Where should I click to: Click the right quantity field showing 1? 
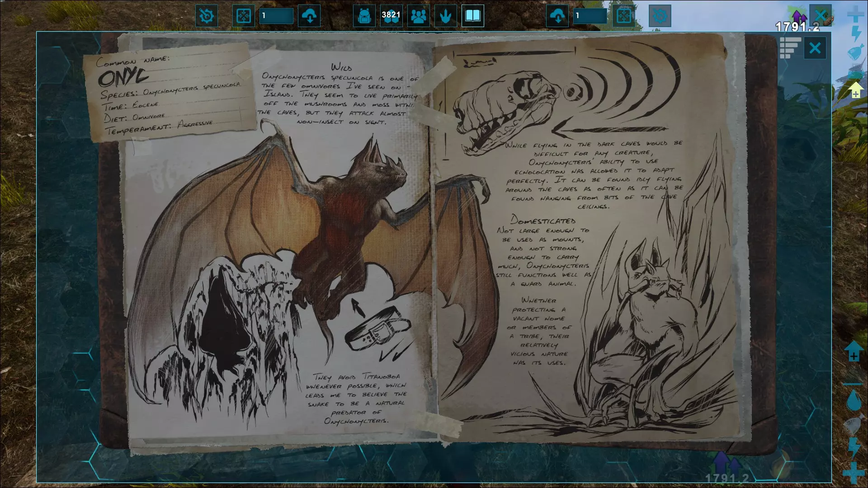tap(590, 16)
